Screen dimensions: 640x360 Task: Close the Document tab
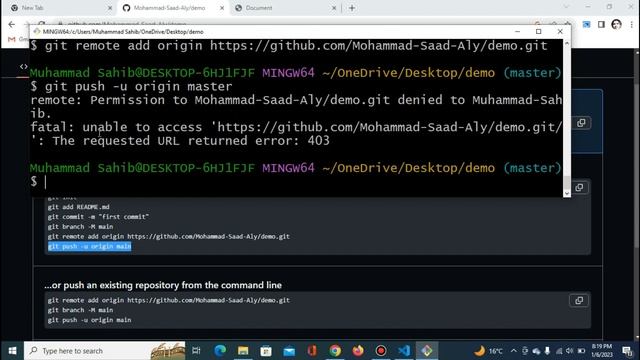tap(333, 8)
